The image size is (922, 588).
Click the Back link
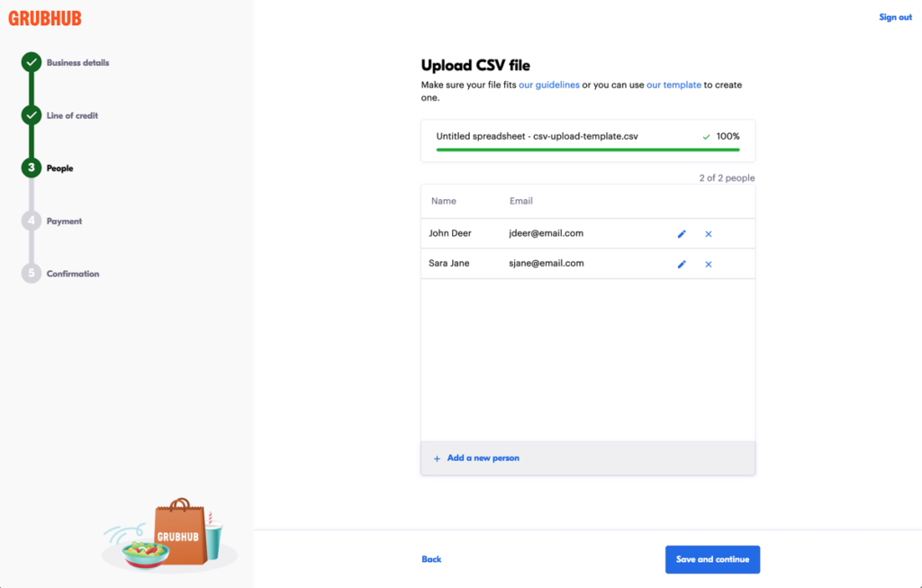tap(431, 559)
